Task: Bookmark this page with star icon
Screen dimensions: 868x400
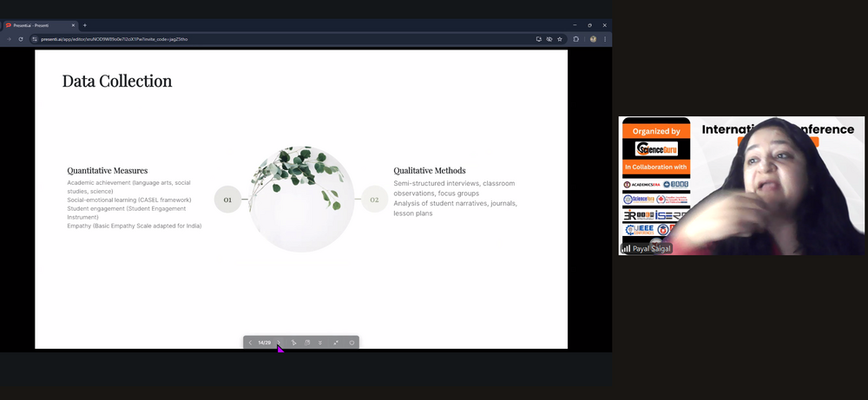Action: click(560, 39)
